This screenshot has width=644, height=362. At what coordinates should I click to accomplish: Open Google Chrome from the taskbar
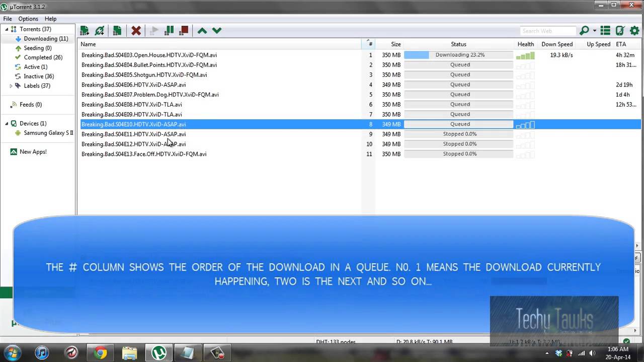click(x=100, y=353)
